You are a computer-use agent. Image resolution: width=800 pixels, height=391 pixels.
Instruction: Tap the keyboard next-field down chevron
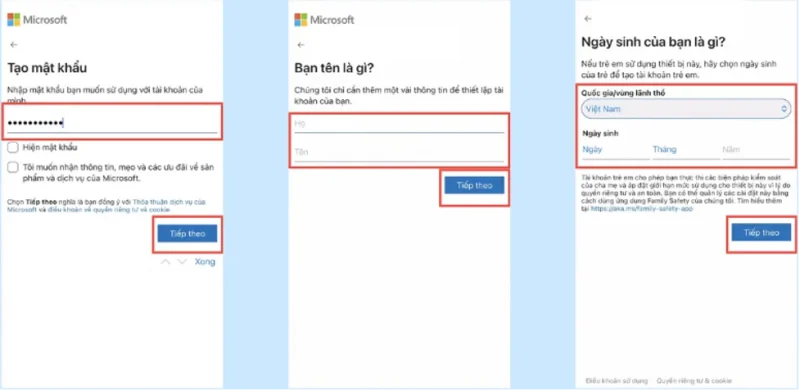click(x=182, y=262)
